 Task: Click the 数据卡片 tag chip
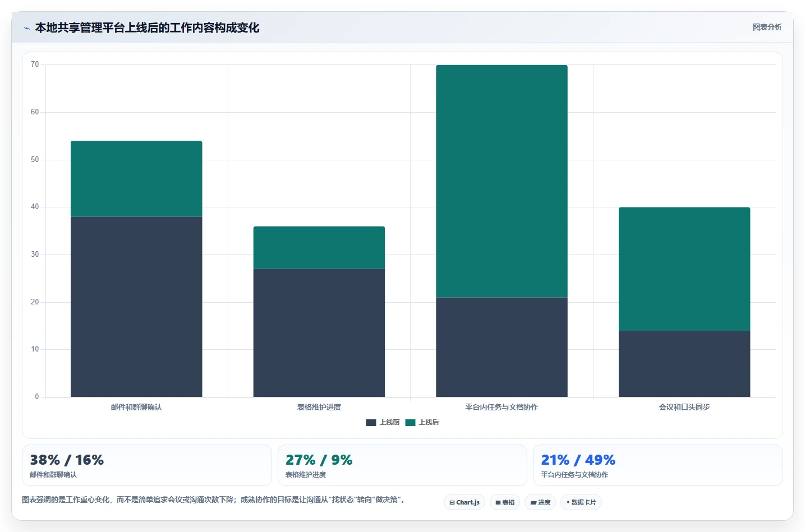coord(581,502)
